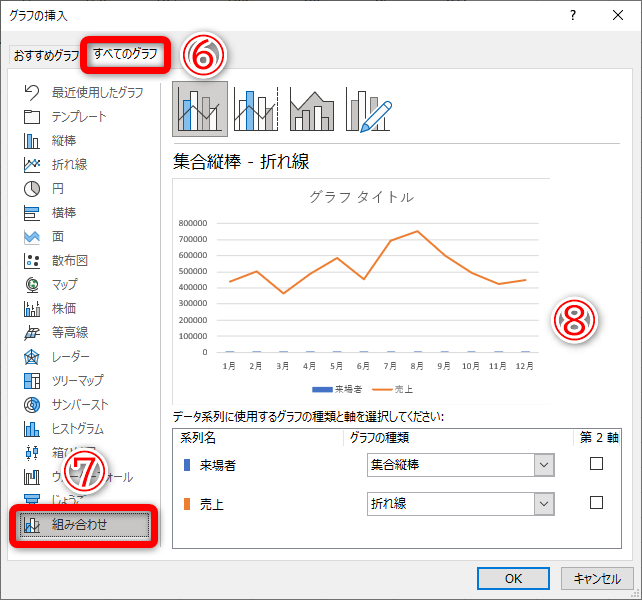
Task: Choose the サンバースト sunburst icon
Action: [x=32, y=405]
